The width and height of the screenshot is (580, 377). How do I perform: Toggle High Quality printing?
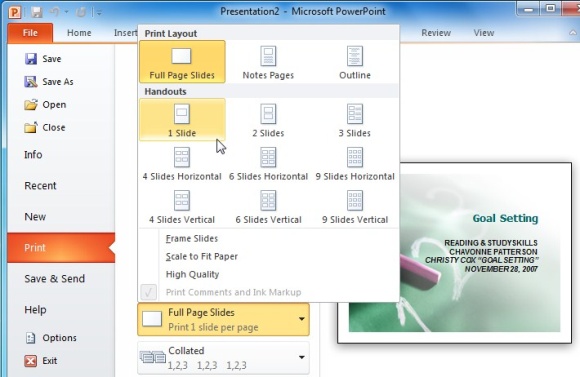coord(268,274)
